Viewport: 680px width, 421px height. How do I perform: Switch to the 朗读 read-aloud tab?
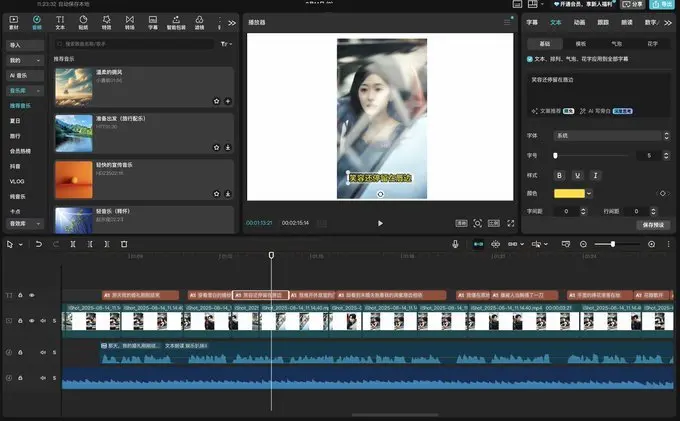click(x=627, y=23)
